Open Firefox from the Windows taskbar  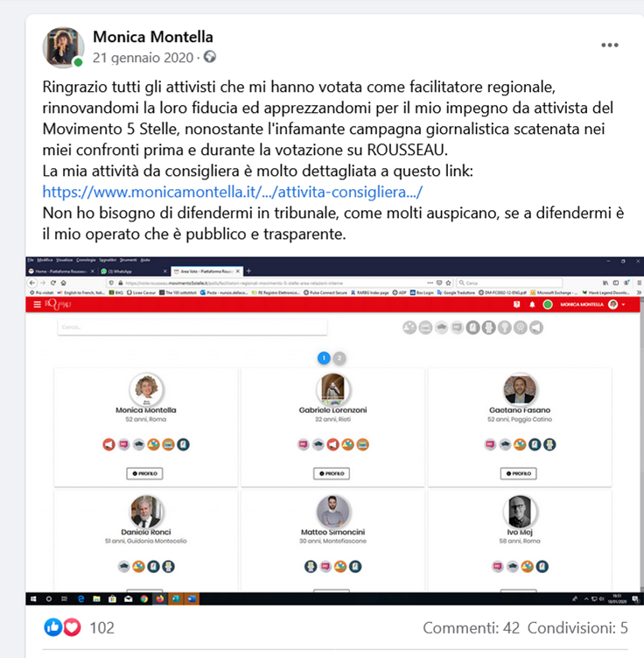[x=160, y=598]
